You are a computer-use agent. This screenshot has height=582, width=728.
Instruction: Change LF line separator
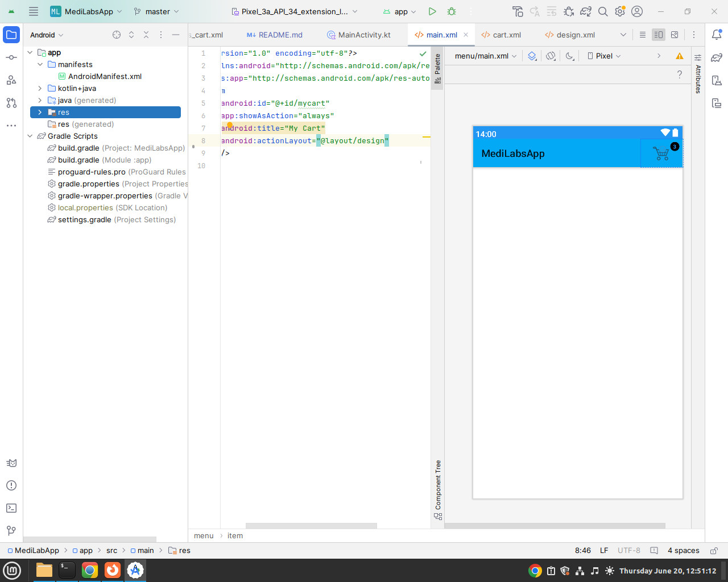[604, 550]
